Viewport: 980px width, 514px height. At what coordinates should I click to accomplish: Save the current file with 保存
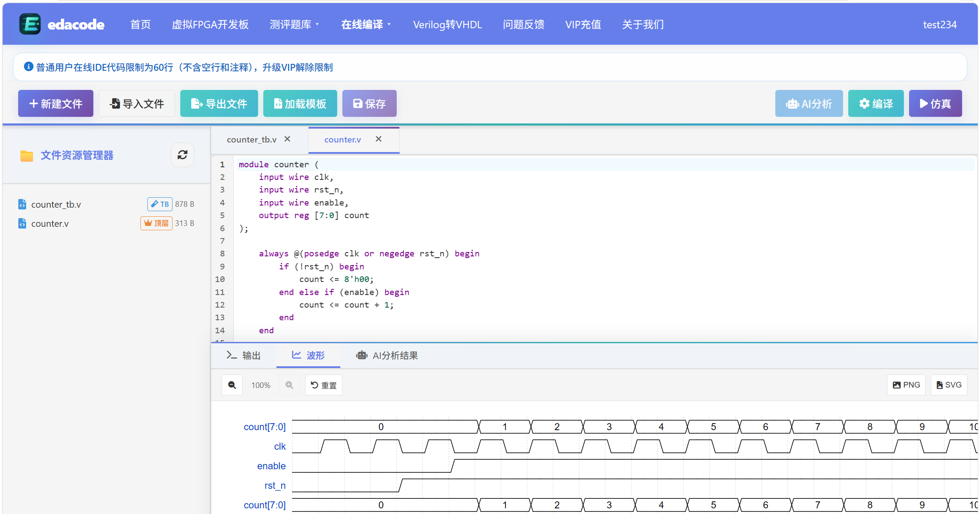(369, 103)
